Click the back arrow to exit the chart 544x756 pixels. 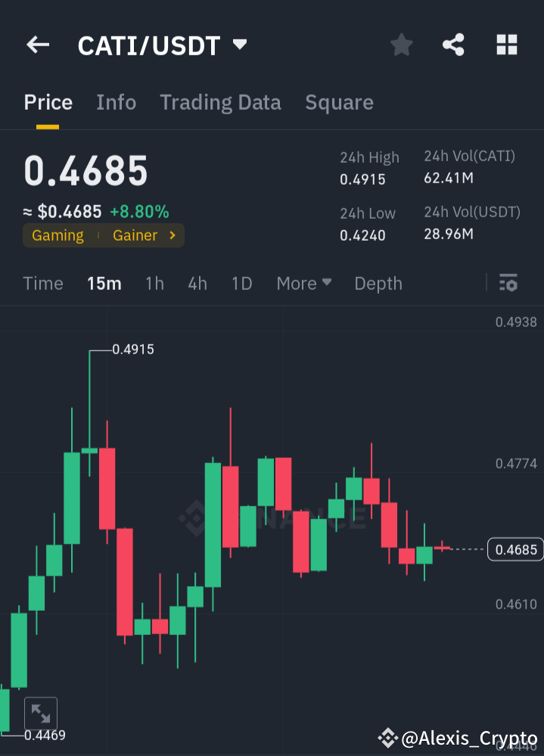click(x=37, y=45)
